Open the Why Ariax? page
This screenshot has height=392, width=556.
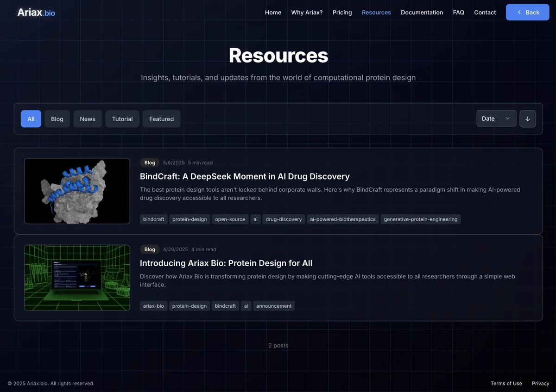click(307, 12)
